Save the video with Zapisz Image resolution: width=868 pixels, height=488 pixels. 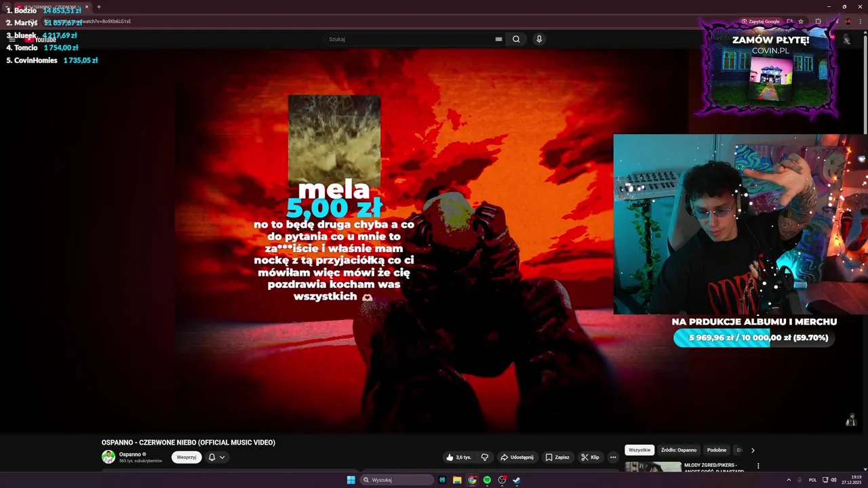click(557, 457)
